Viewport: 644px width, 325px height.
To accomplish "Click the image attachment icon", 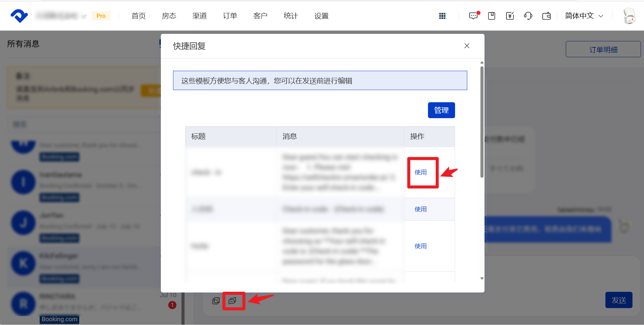I will (216, 301).
